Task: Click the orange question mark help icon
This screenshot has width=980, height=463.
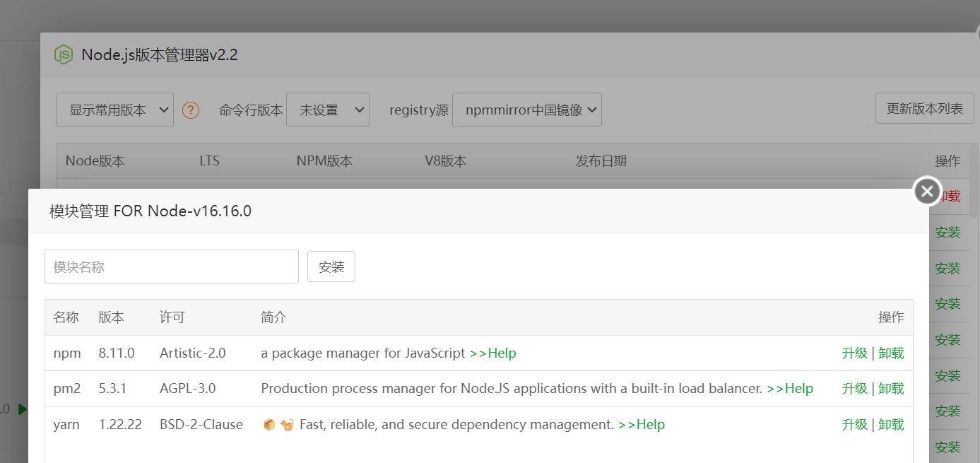Action: [x=191, y=110]
